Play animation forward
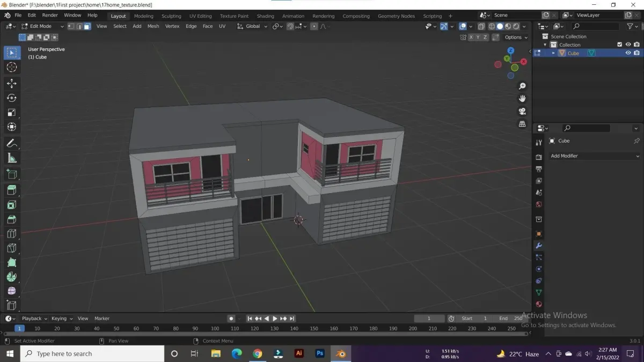Screen dimensions: 644x362 tap(275, 319)
